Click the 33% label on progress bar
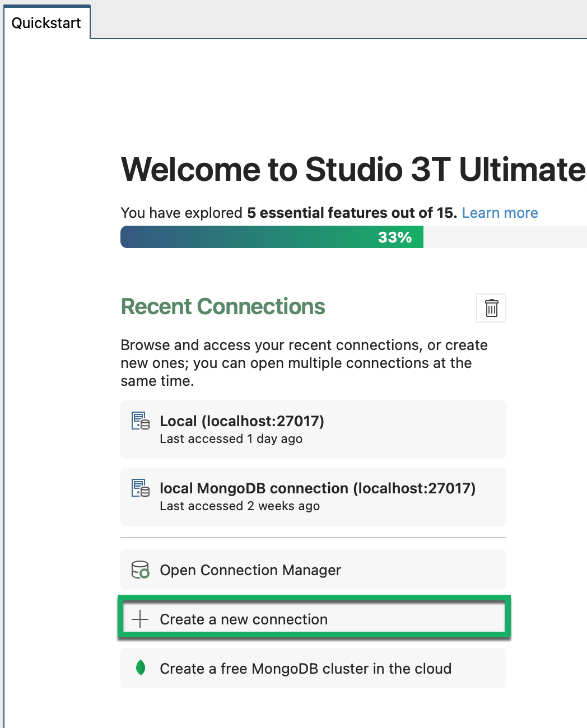This screenshot has height=728, width=587. (395, 237)
